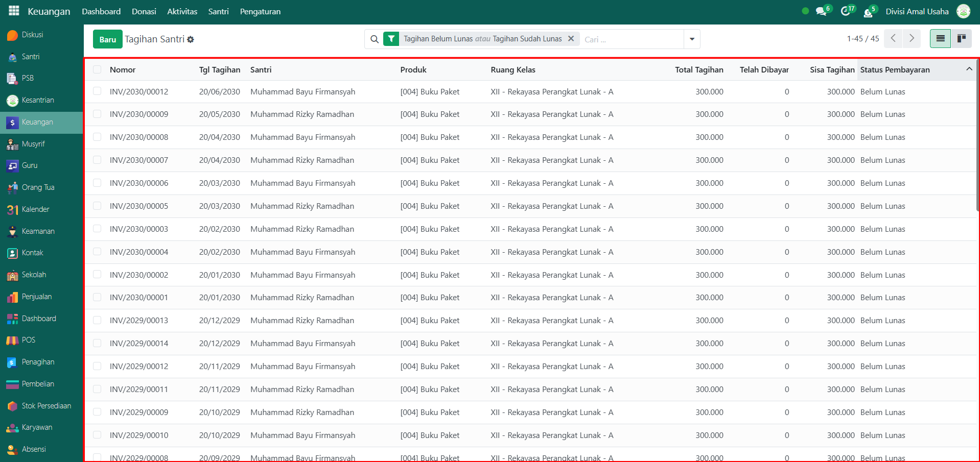Open the activities clock icon with badge 17

[x=846, y=11]
